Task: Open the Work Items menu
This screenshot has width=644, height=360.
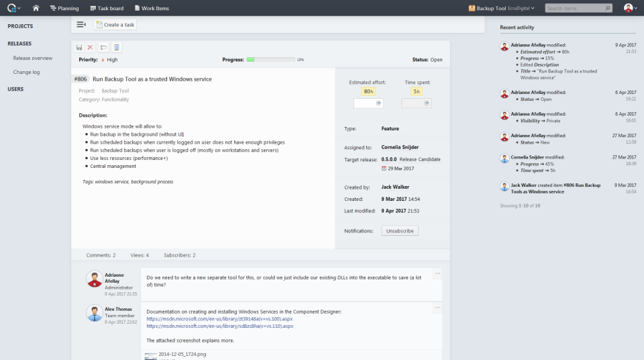Action: coord(152,8)
